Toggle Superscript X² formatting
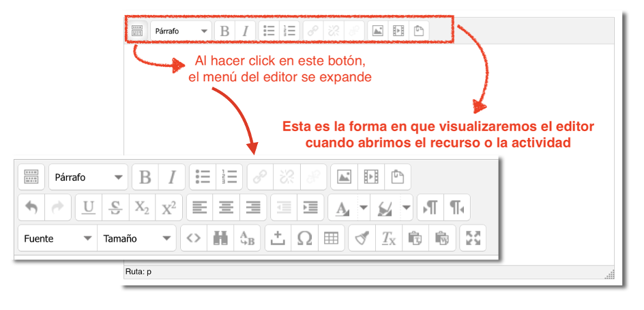This screenshot has width=644, height=310. (x=169, y=208)
